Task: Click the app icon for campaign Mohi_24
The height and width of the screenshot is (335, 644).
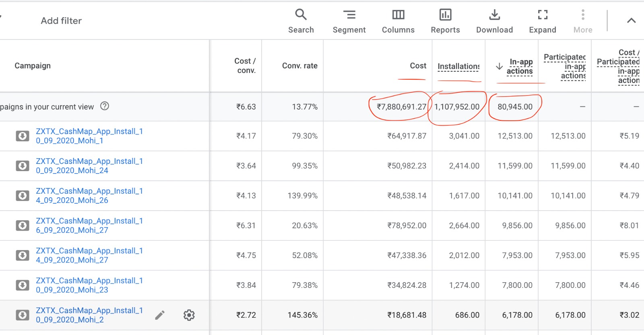Action: 23,166
